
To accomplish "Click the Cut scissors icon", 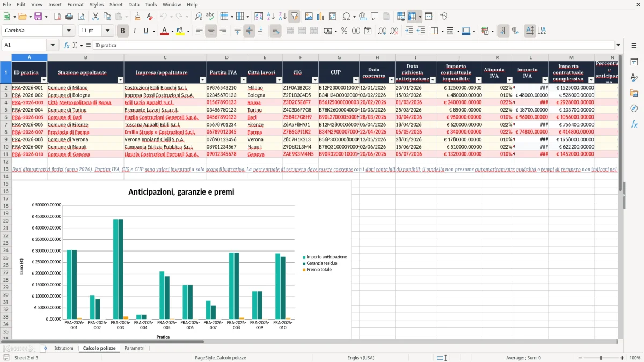I will (x=96, y=17).
